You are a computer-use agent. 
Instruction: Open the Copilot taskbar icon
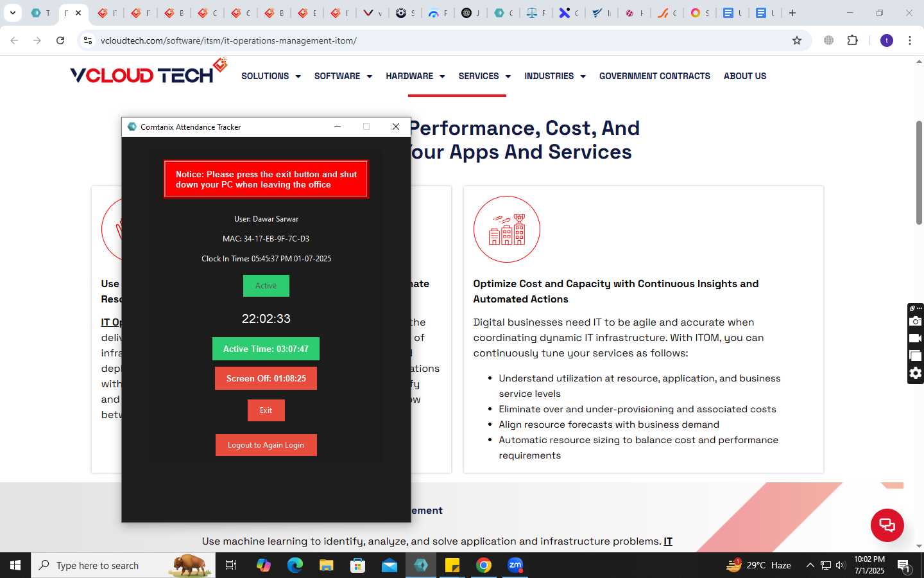coord(263,565)
